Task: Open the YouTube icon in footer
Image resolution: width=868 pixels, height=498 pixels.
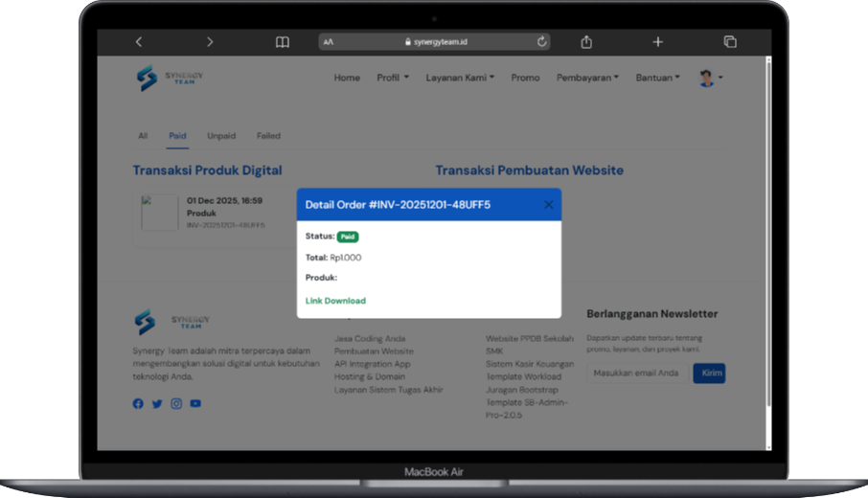Action: pos(195,404)
